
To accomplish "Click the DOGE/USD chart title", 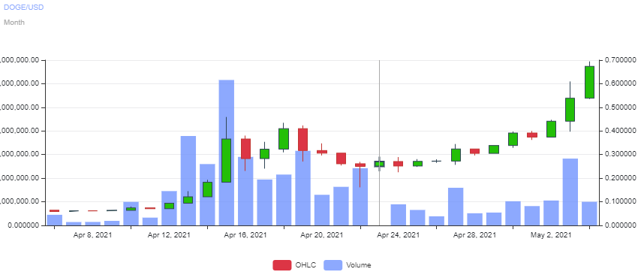I will pyautogui.click(x=23, y=8).
